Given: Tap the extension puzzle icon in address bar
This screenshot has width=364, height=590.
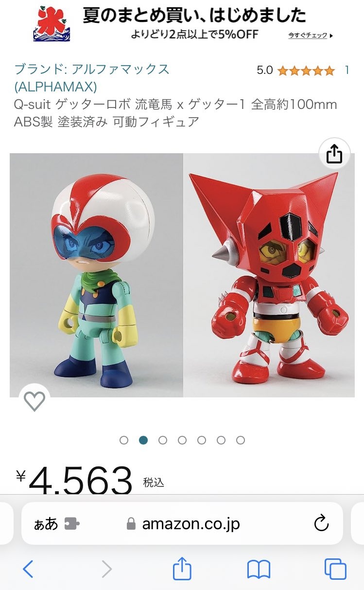Looking at the screenshot, I should 72,523.
